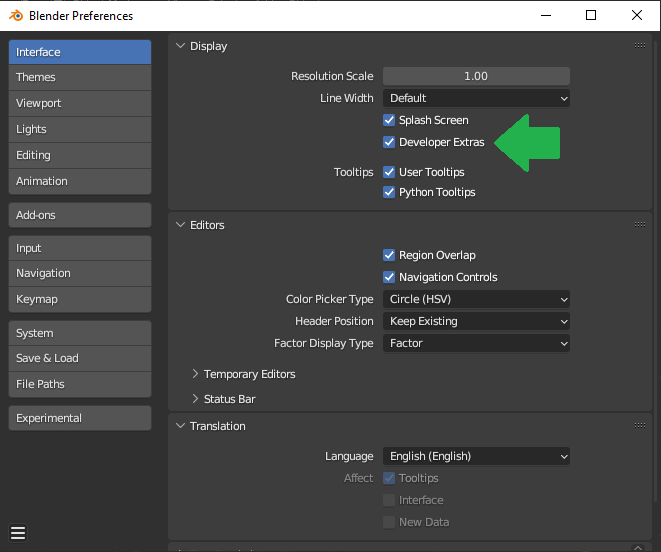Enable the Affect Interface checkbox
Viewport: 661px width, 552px height.
click(x=389, y=500)
